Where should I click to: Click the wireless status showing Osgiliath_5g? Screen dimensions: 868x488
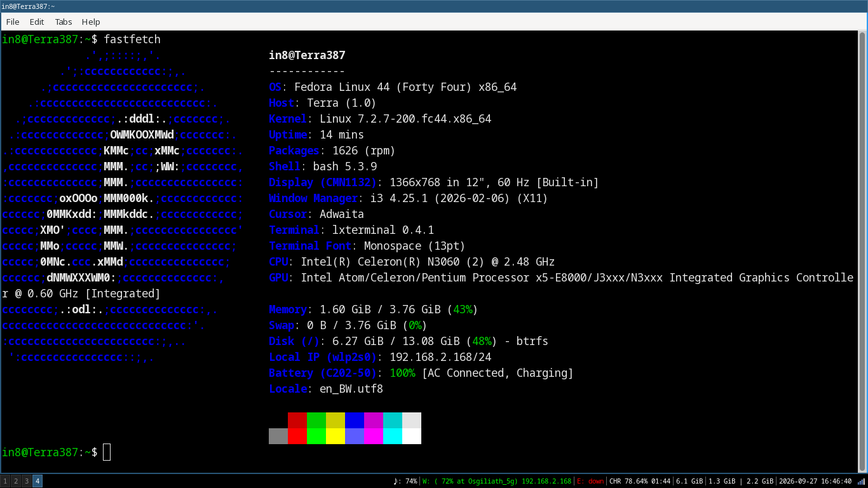(497, 481)
